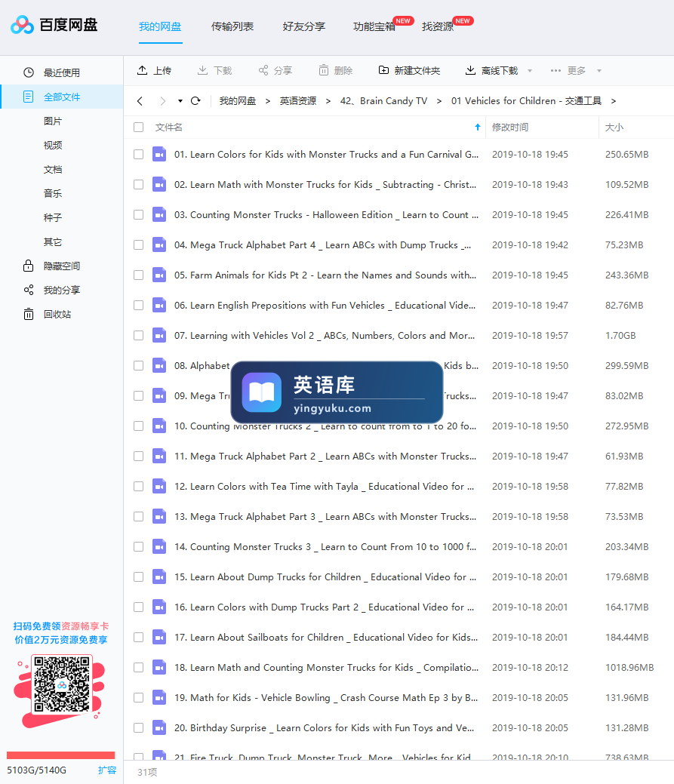Click video icon of file 17. Learn About Sailboats
The image size is (674, 784).
(159, 638)
